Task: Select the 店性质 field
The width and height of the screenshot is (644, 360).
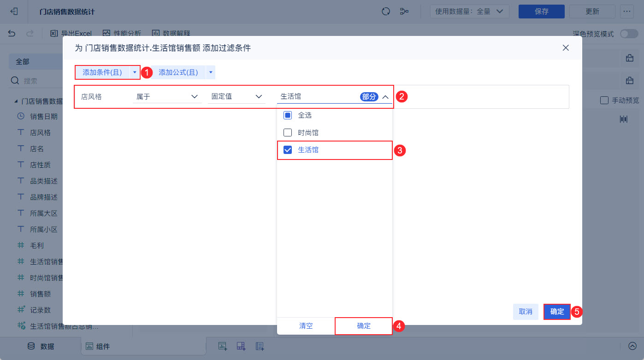Action: pos(41,165)
